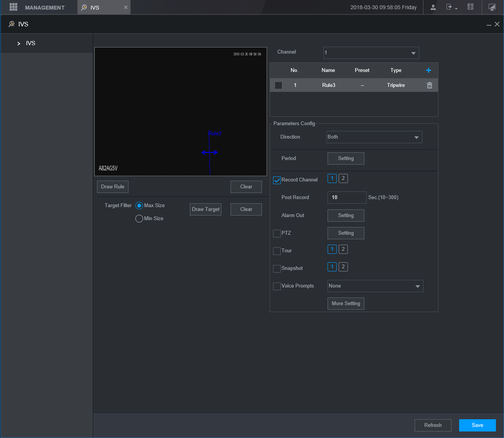This screenshot has width=504, height=438.
Task: Uncheck the Record Channel checkbox
Action: click(277, 180)
